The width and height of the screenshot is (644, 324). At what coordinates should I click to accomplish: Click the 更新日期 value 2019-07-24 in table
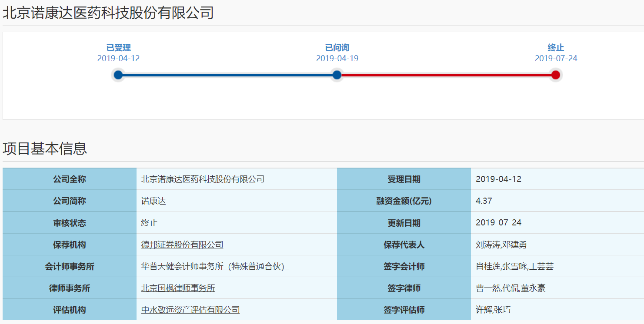498,223
